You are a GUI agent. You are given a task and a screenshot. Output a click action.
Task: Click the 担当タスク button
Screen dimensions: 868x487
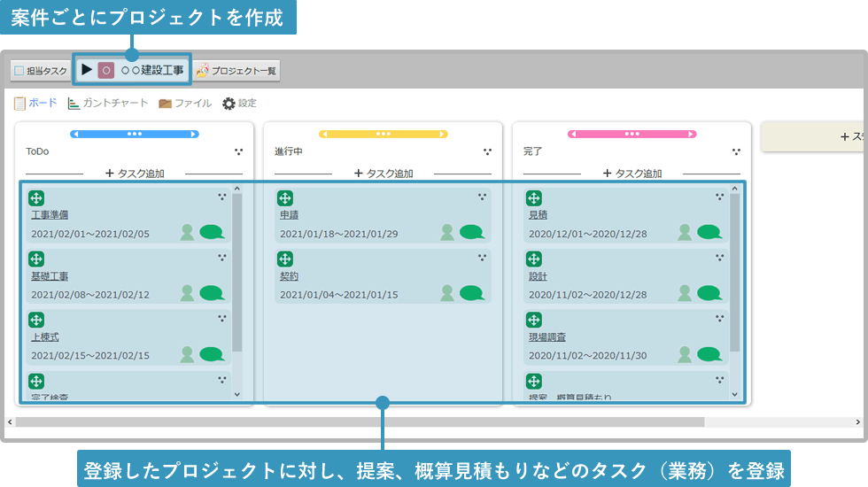tap(40, 71)
